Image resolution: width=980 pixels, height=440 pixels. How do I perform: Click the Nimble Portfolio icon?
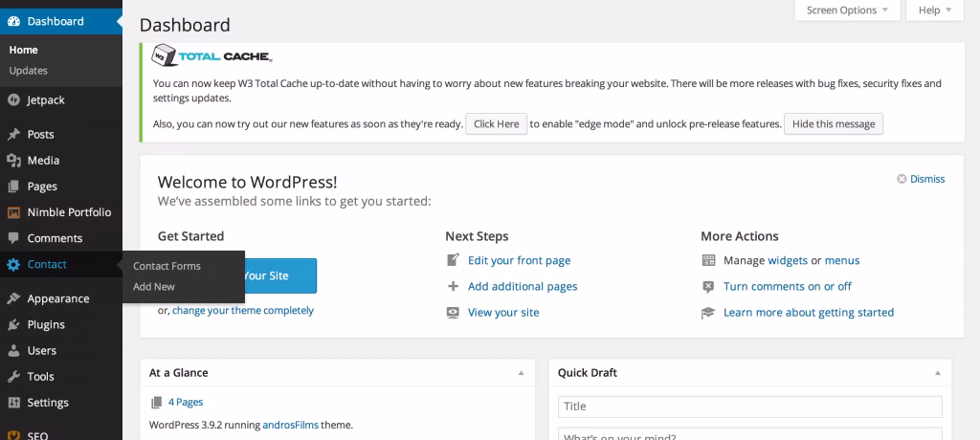[13, 212]
